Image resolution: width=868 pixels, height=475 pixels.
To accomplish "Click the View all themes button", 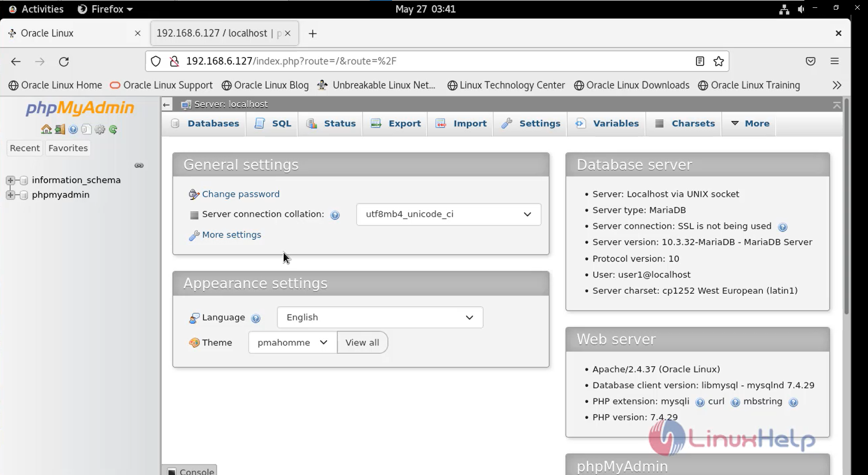I will tap(362, 343).
